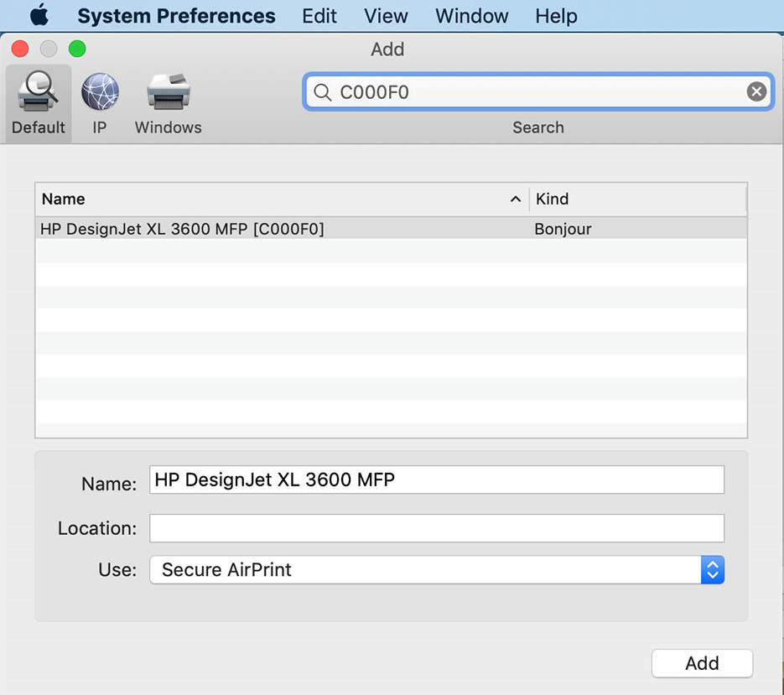784x695 pixels.
Task: Open the System Preferences menu
Action: tap(176, 16)
